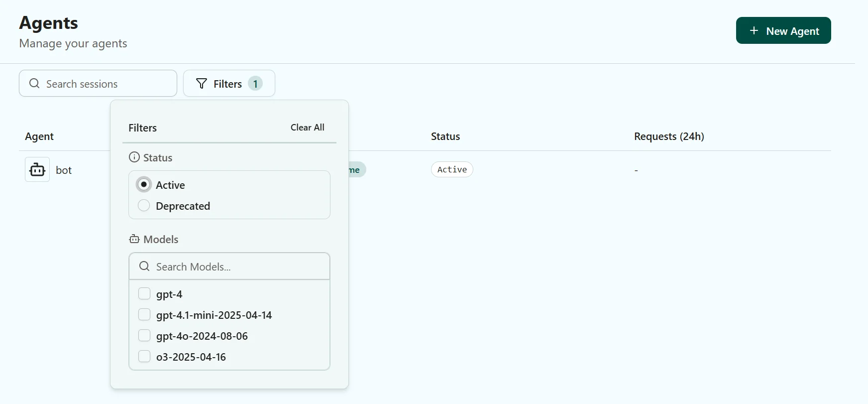This screenshot has width=868, height=404.
Task: Focus the Search Models field
Action: click(229, 266)
